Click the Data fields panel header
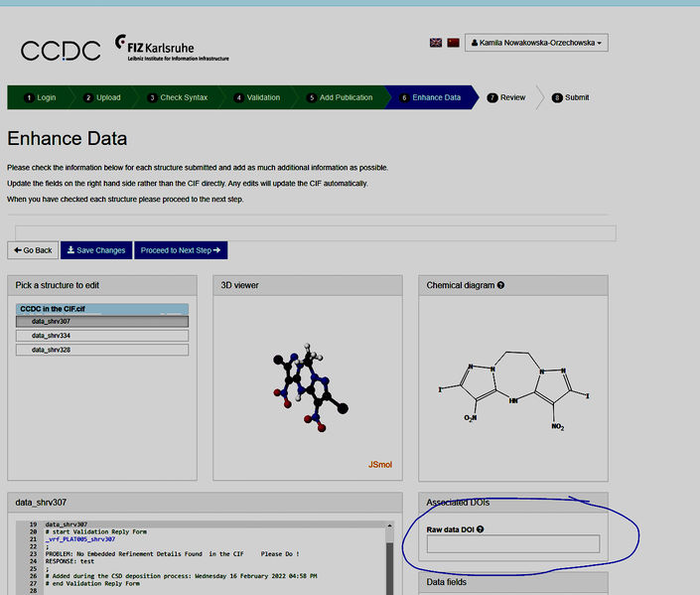Image resolution: width=700 pixels, height=595 pixels. pos(513,582)
